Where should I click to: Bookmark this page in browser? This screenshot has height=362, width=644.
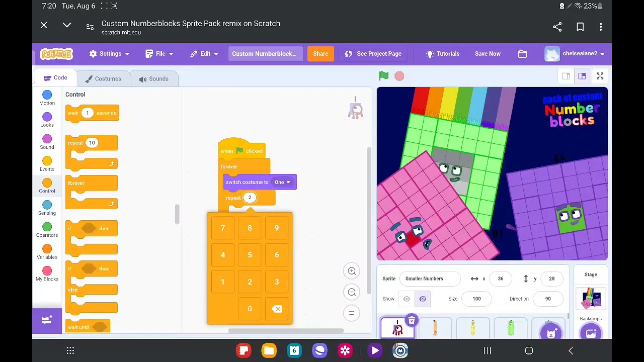click(x=580, y=27)
